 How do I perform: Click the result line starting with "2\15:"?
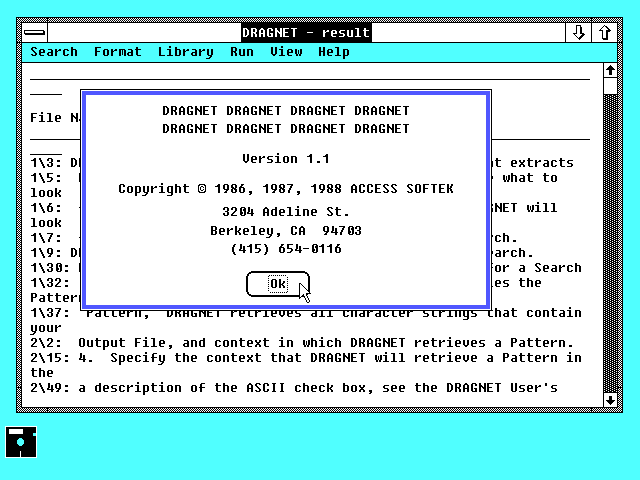(x=306, y=358)
